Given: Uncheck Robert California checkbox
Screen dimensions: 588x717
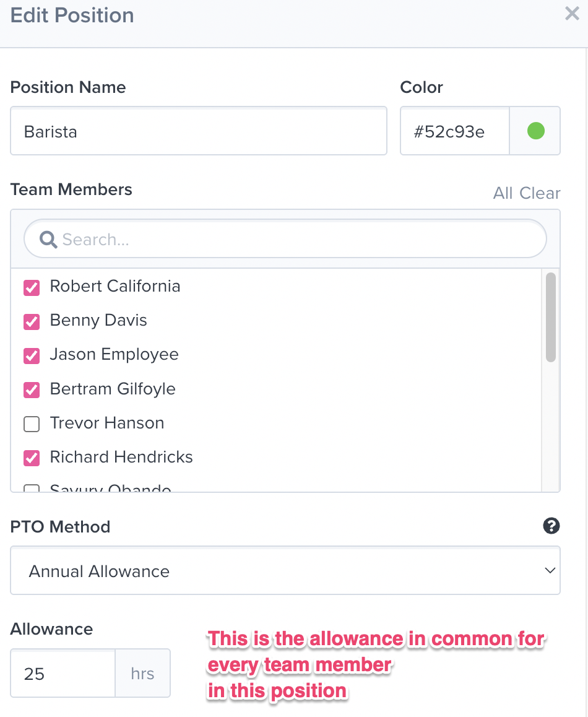Looking at the screenshot, I should tap(32, 287).
